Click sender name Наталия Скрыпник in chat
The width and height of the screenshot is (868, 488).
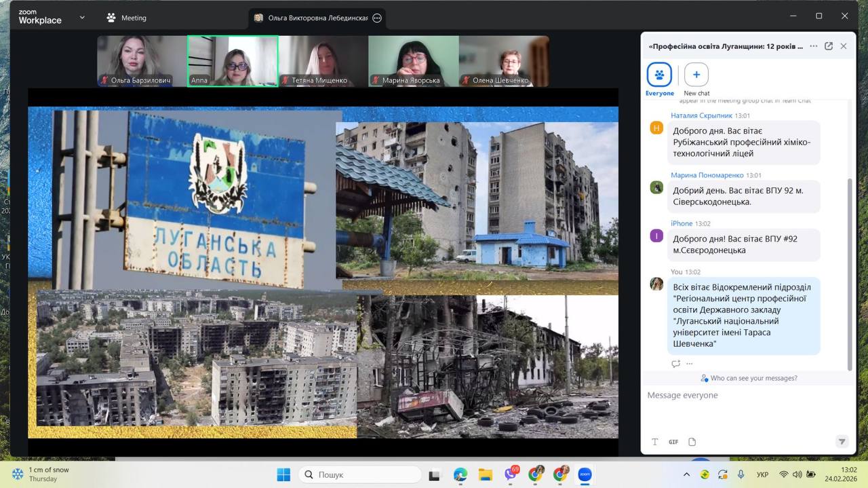[701, 115]
